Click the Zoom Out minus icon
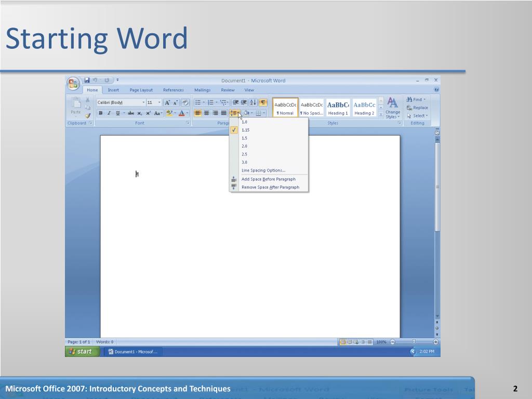Image resolution: width=532 pixels, height=399 pixels. pyautogui.click(x=393, y=342)
